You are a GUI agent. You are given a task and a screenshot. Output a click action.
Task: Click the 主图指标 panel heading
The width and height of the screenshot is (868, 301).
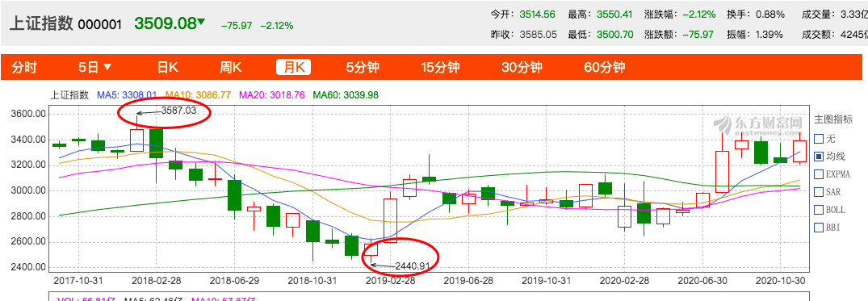pyautogui.click(x=833, y=119)
